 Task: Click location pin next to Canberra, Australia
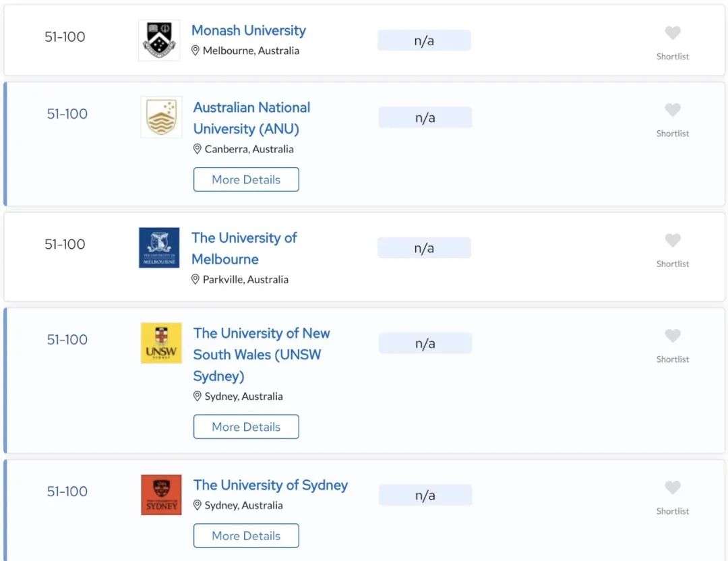tap(197, 149)
